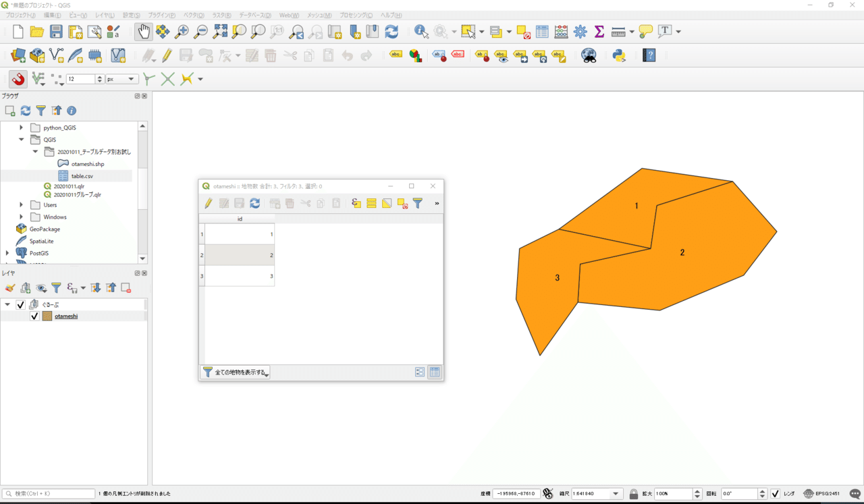Viewport: 864px width, 504px height.
Task: Open the Processing Toolbox gear icon
Action: pyautogui.click(x=580, y=32)
